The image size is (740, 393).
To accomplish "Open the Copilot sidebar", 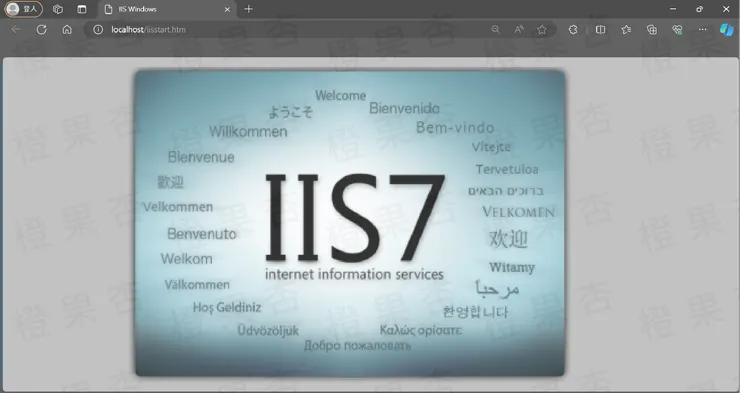I will coord(726,30).
